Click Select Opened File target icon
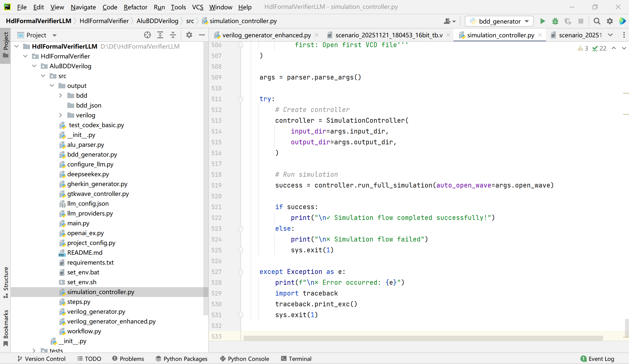This screenshot has height=364, width=629. (147, 35)
